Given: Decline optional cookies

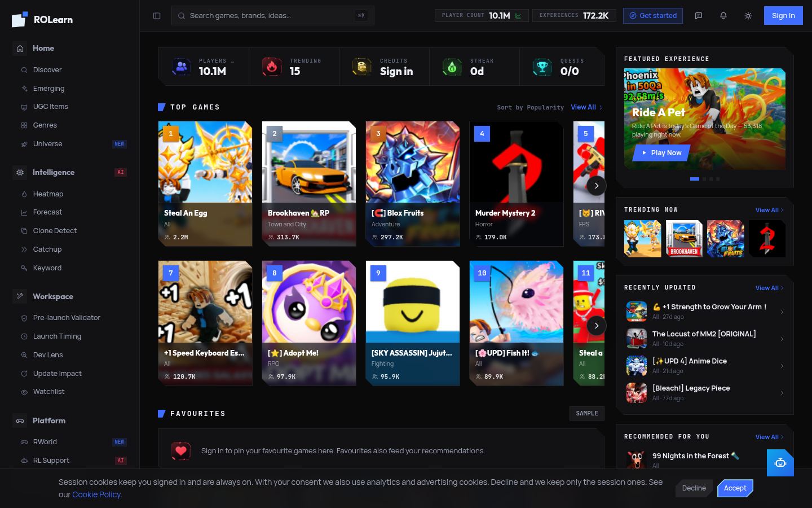Looking at the screenshot, I should pyautogui.click(x=694, y=488).
